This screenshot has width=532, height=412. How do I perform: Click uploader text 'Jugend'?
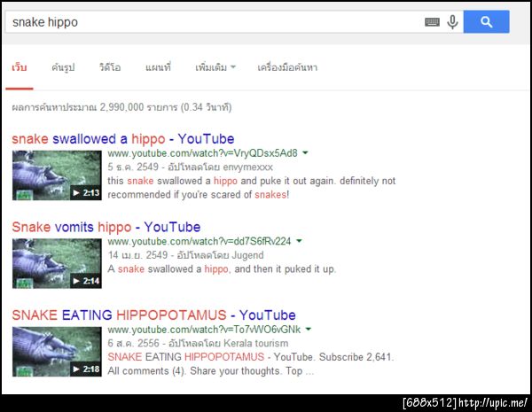(248, 255)
